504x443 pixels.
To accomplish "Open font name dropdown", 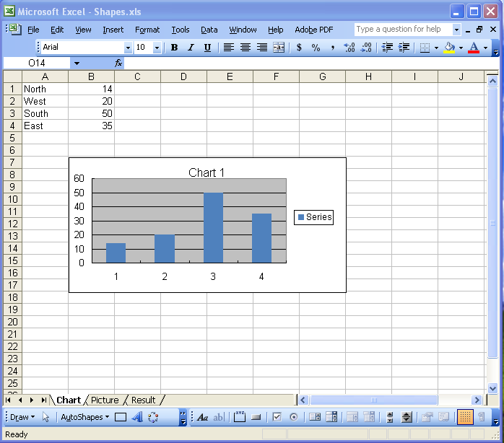I will click(128, 48).
